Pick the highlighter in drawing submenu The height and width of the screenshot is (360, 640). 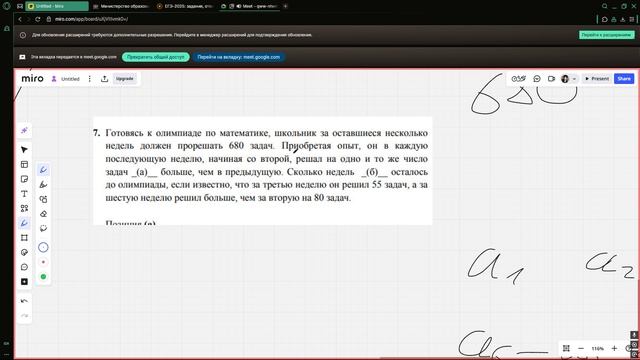pyautogui.click(x=43, y=184)
